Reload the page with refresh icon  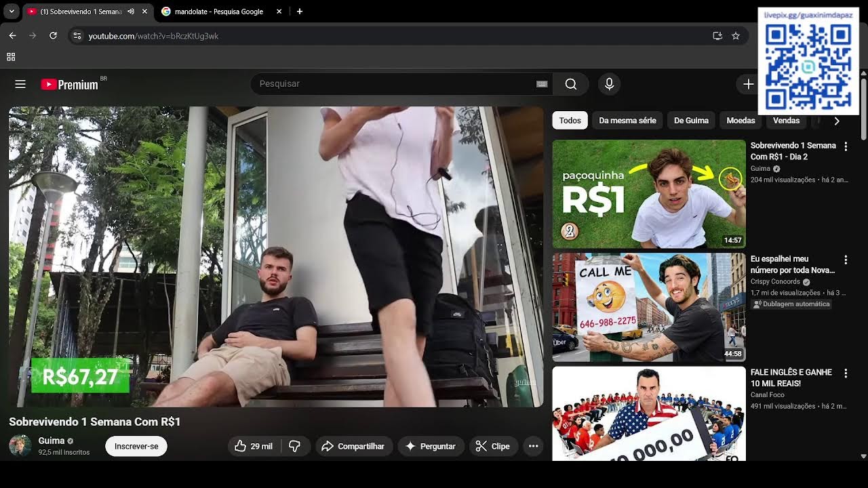pos(53,36)
